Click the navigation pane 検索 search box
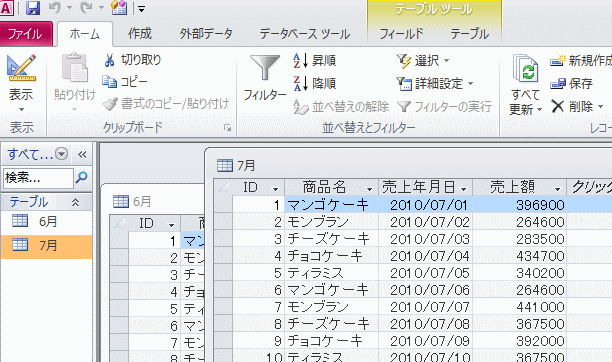 38,178
